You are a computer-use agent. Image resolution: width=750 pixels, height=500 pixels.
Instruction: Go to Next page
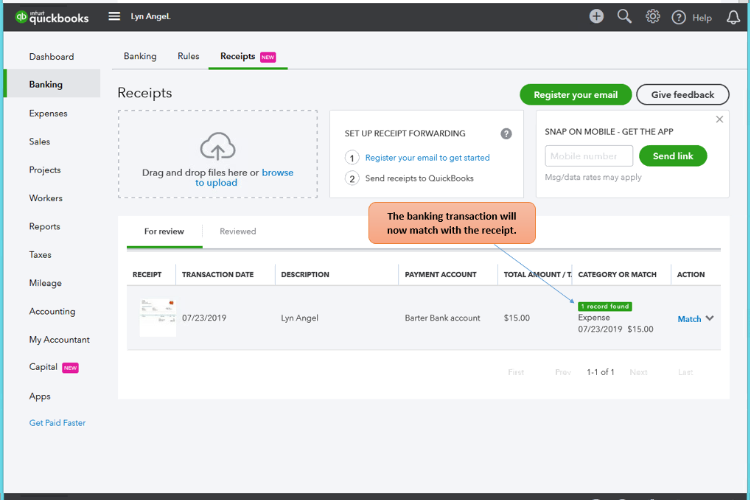[639, 372]
